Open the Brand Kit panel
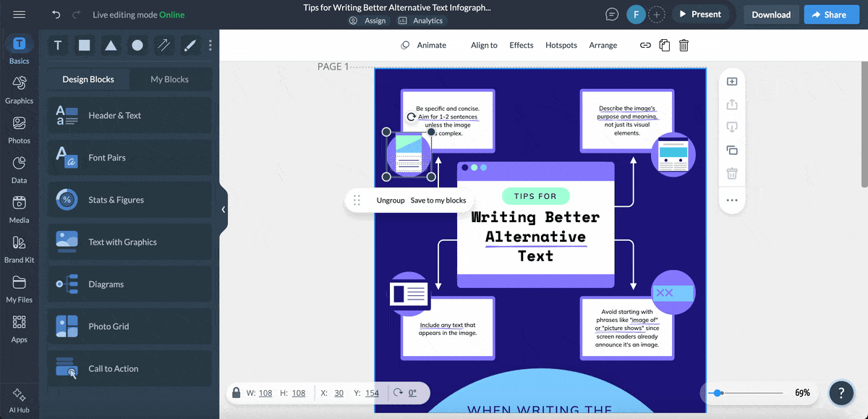The image size is (868, 419). (x=20, y=248)
